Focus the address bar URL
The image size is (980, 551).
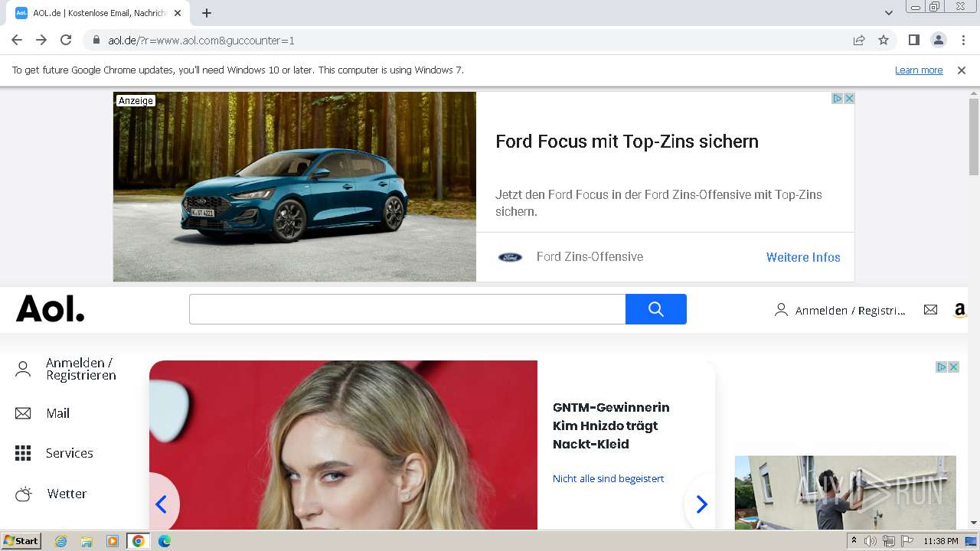(469, 40)
